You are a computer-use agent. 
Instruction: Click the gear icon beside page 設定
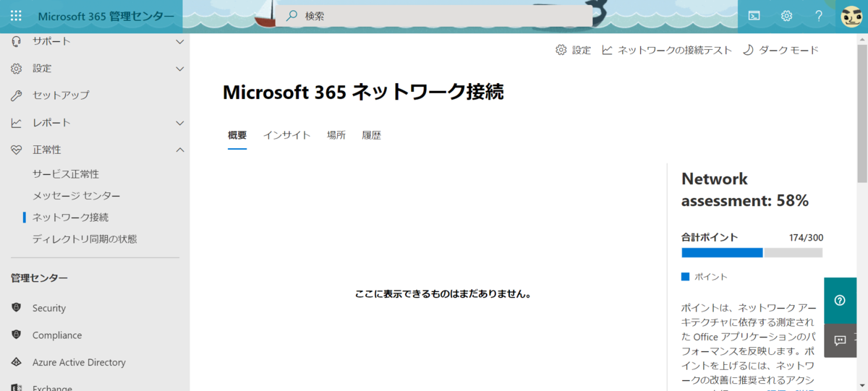click(x=561, y=50)
